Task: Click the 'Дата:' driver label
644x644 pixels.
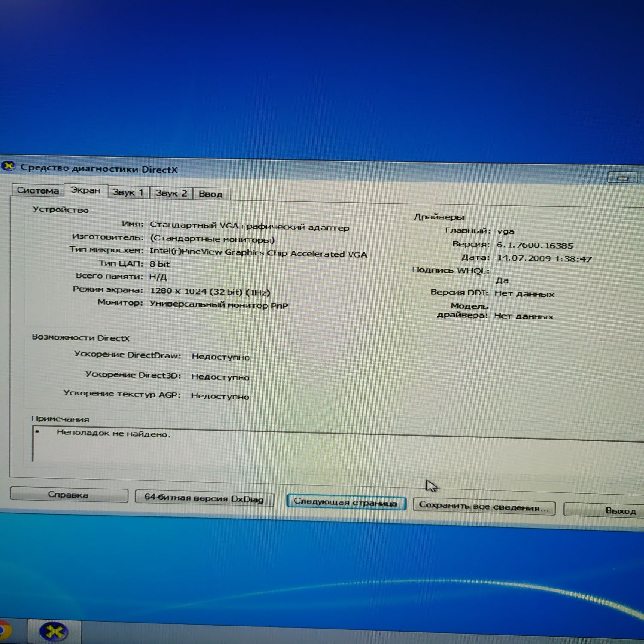Action: 475,258
